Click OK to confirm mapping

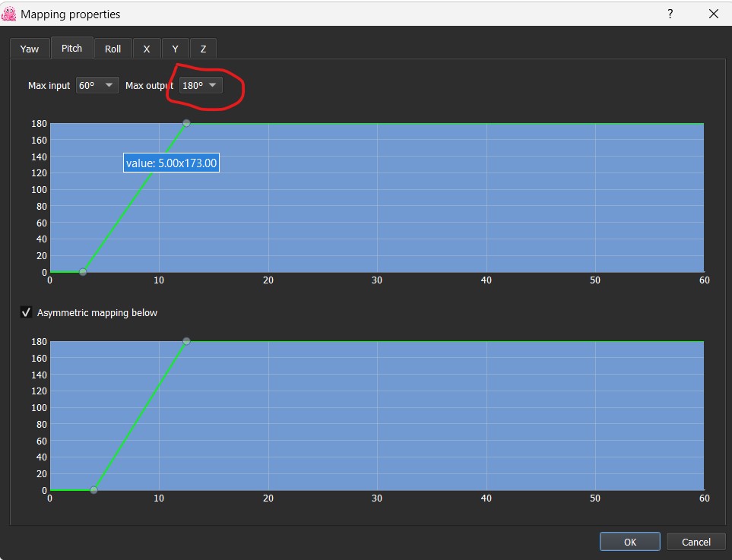pyautogui.click(x=629, y=542)
